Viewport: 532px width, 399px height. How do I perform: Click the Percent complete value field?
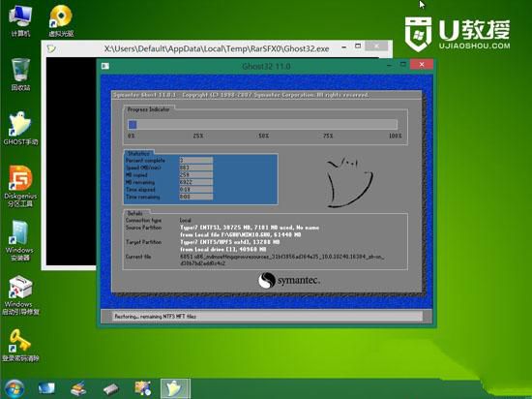196,161
